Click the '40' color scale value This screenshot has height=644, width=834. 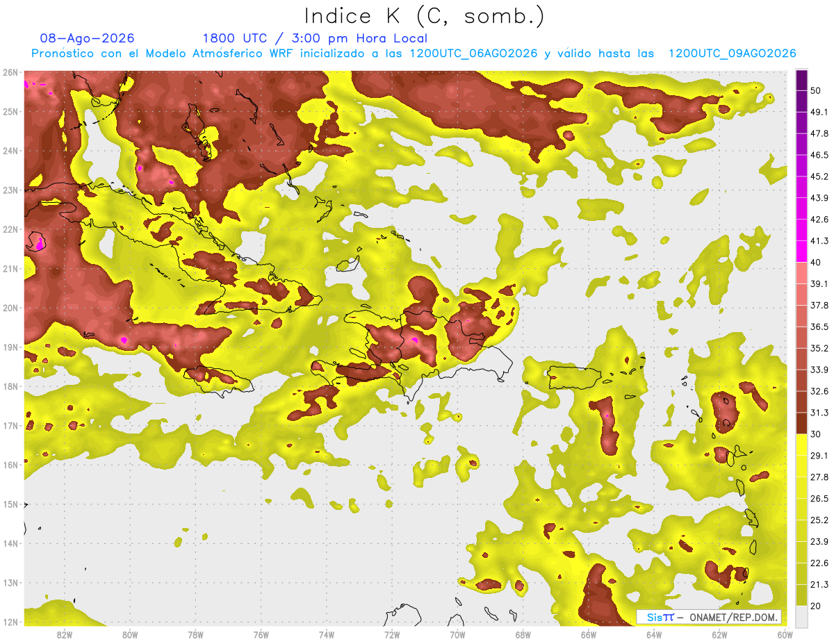[x=815, y=262]
